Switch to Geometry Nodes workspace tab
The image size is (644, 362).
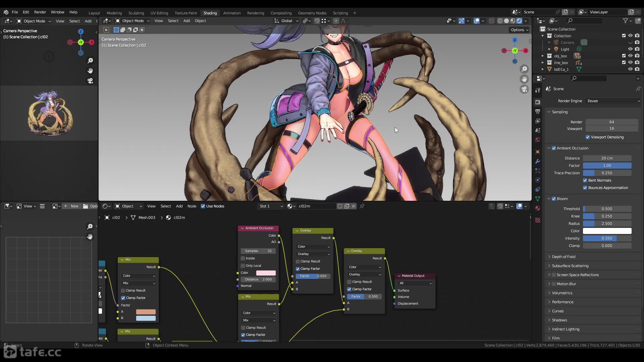click(x=312, y=13)
